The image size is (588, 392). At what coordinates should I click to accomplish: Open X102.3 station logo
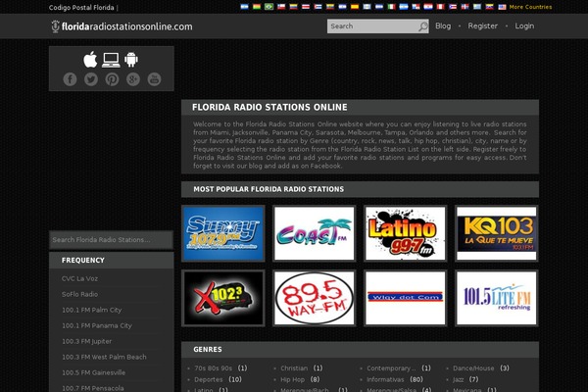pos(223,298)
